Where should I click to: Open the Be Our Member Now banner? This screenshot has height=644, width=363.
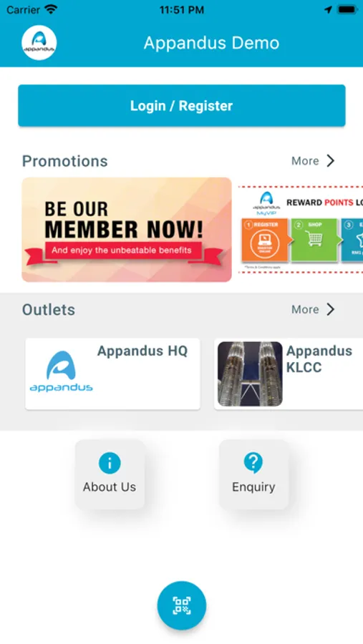127,230
